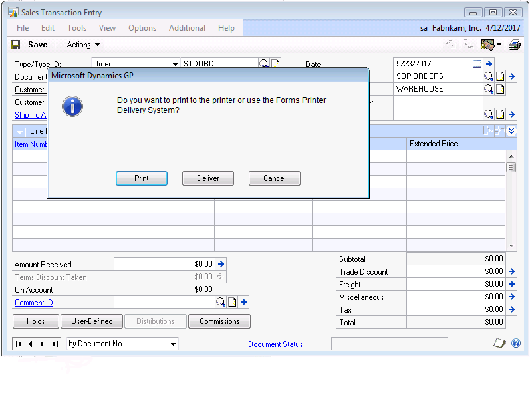Open note icon beside WAREHOUSE field
The width and height of the screenshot is (532, 399).
coord(500,89)
